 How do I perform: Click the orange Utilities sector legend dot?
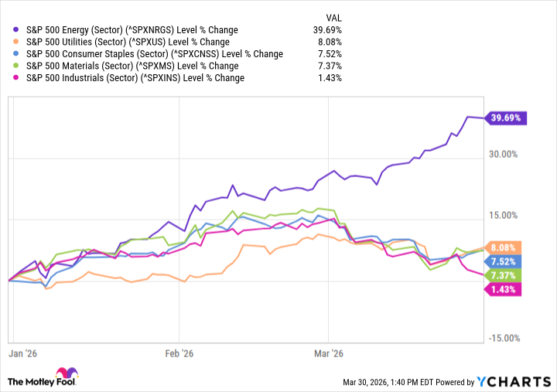click(x=17, y=42)
